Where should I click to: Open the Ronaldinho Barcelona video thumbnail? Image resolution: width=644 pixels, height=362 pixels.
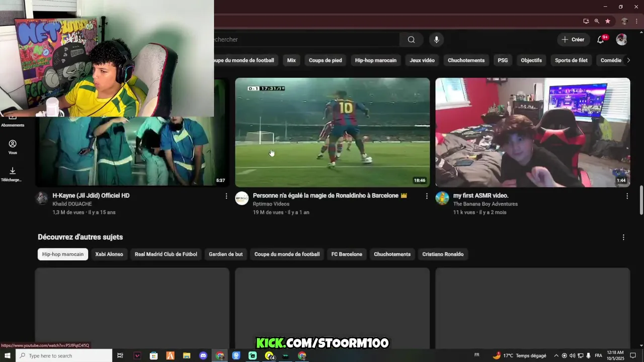coord(333,132)
